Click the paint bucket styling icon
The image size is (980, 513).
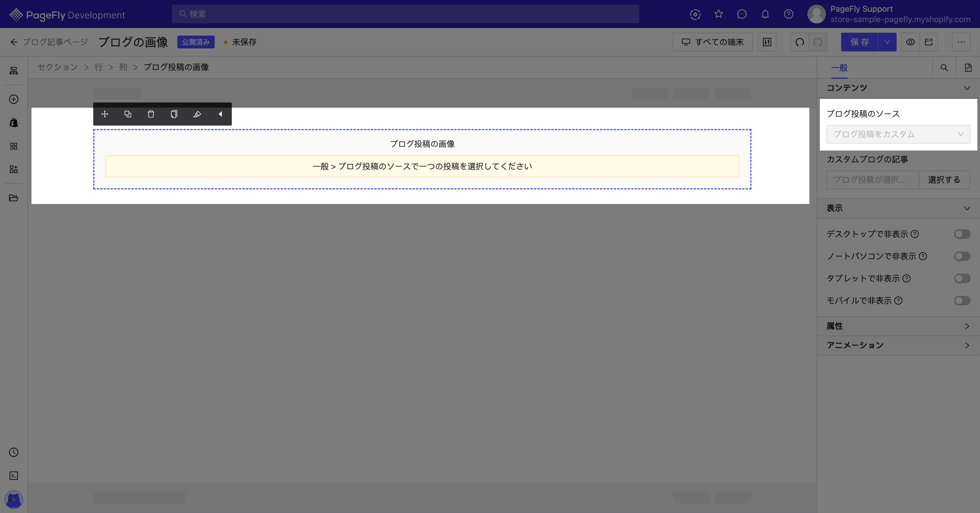[197, 114]
